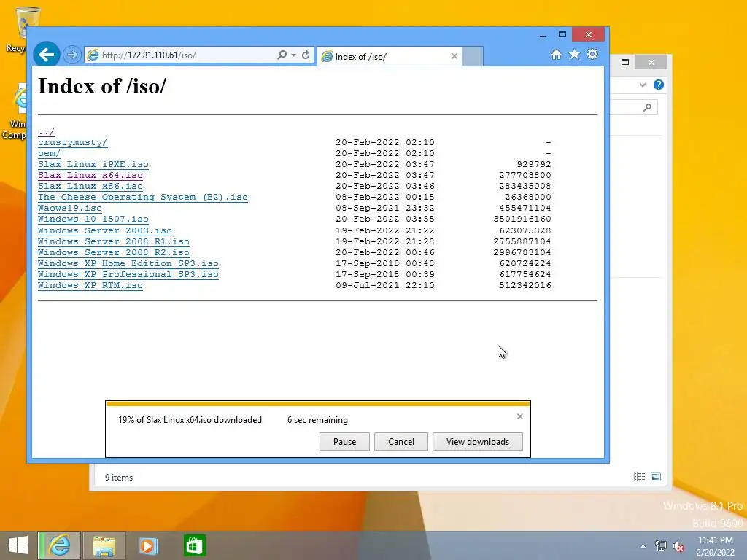Open Help in the File Explorer window
The height and width of the screenshot is (560, 747).
(659, 85)
